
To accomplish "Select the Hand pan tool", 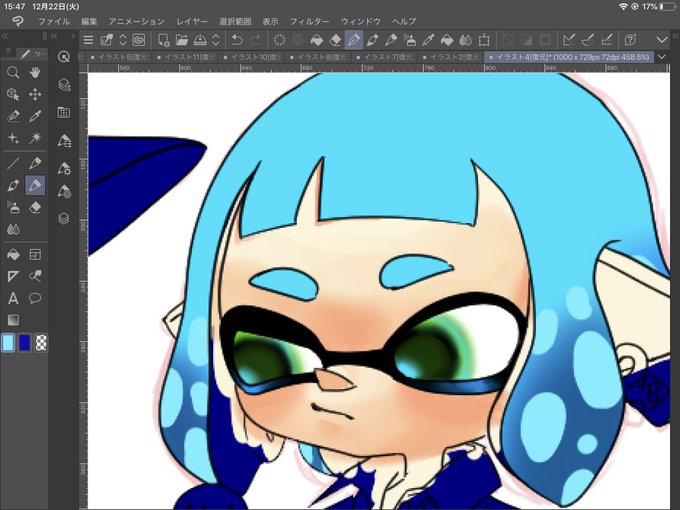I will [35, 72].
